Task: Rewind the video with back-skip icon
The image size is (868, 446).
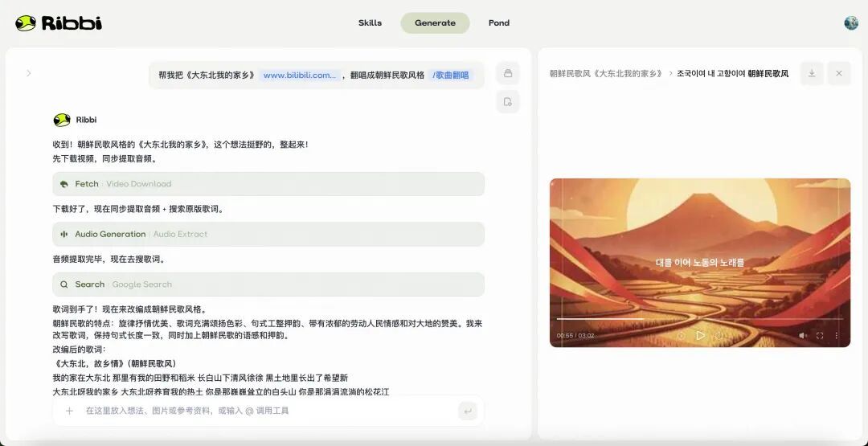Action: coord(681,335)
